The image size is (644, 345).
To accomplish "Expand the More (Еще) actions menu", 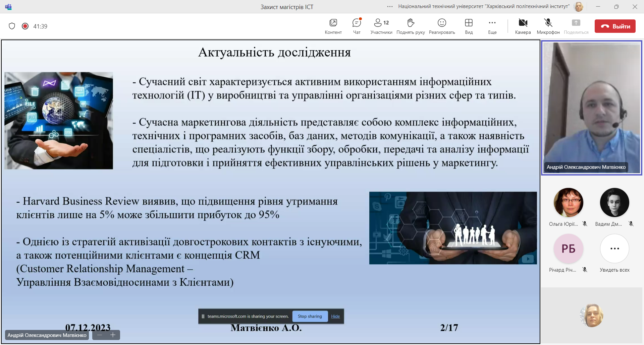I will 492,26.
